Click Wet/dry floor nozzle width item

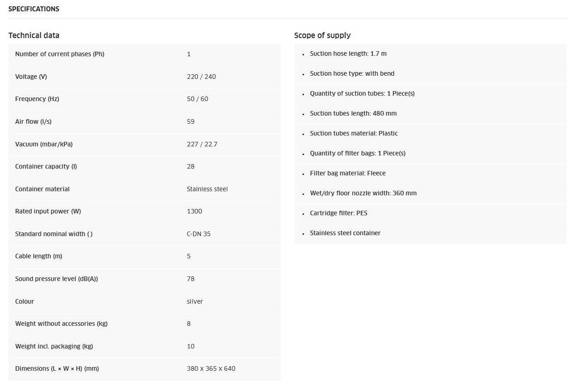pyautogui.click(x=363, y=193)
